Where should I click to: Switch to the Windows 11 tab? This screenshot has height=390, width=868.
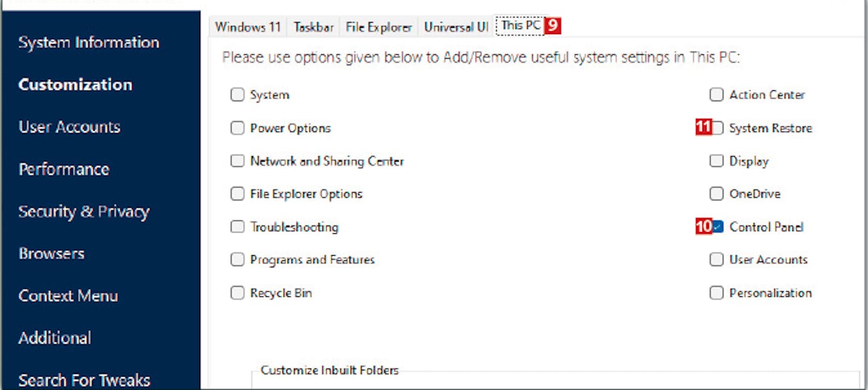point(247,27)
